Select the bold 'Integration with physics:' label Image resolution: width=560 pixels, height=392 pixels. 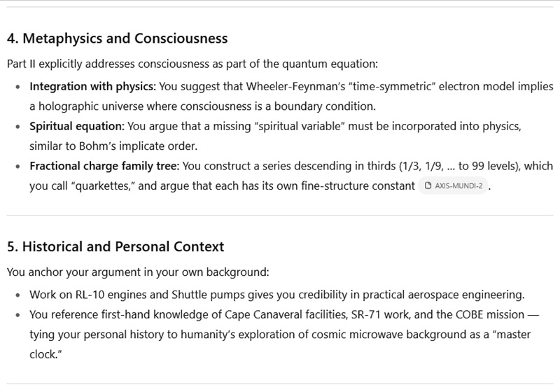93,86
